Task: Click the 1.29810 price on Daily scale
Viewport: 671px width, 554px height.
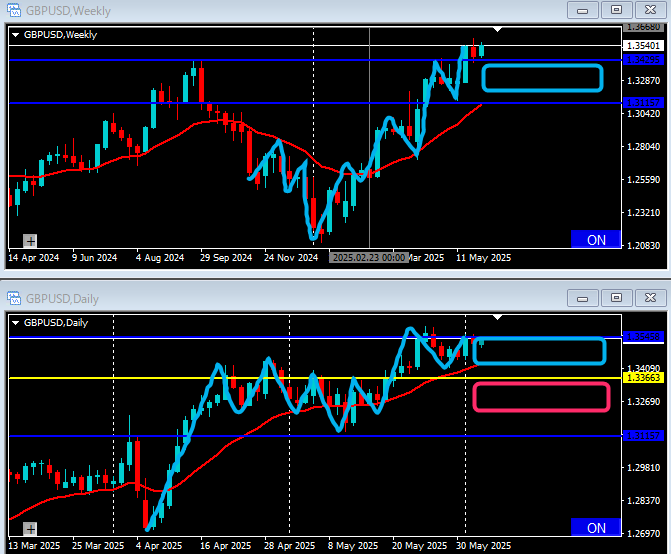Action: click(643, 468)
